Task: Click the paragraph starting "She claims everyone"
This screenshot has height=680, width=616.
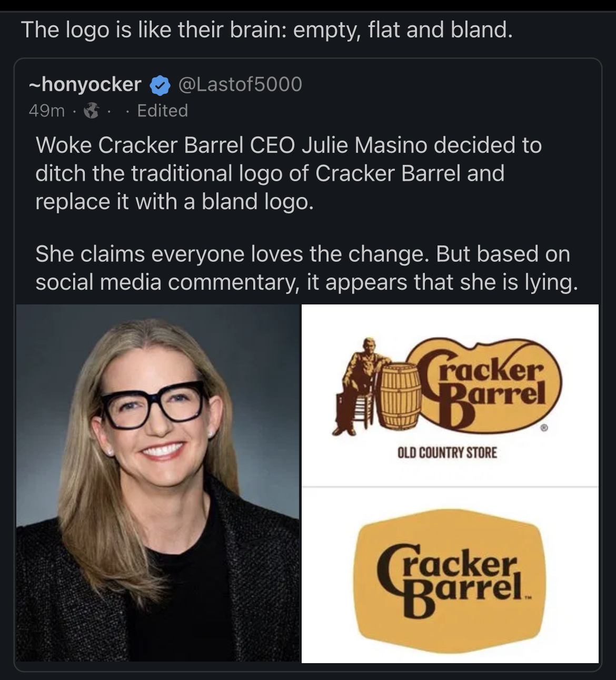Action: pos(306,268)
